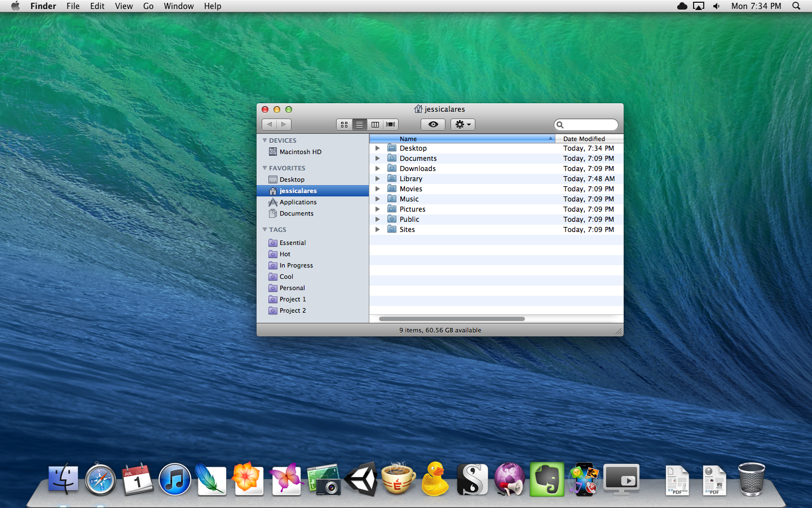The width and height of the screenshot is (812, 508).
Task: Open Unity from the Dock
Action: pos(361,480)
